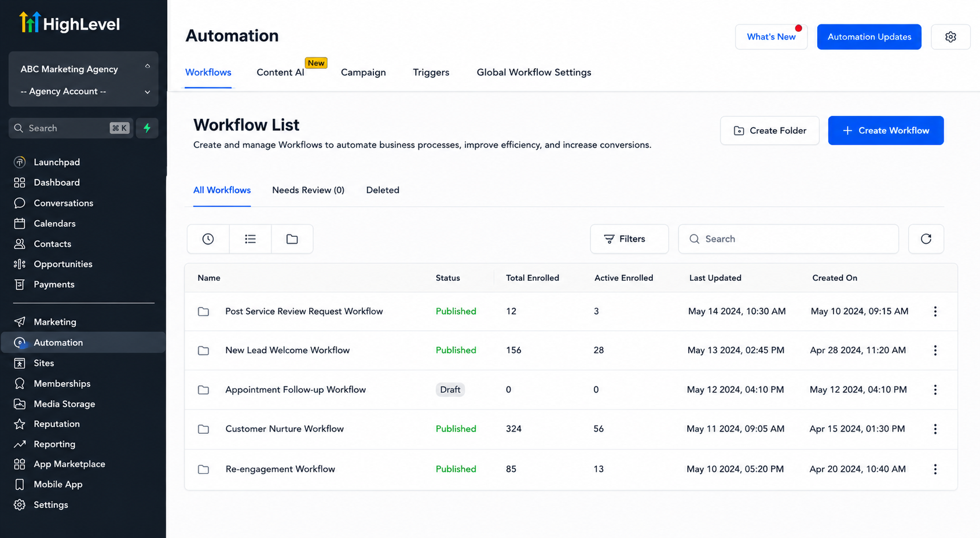Click folder icon beside Re-engagement Workflow

tap(203, 469)
